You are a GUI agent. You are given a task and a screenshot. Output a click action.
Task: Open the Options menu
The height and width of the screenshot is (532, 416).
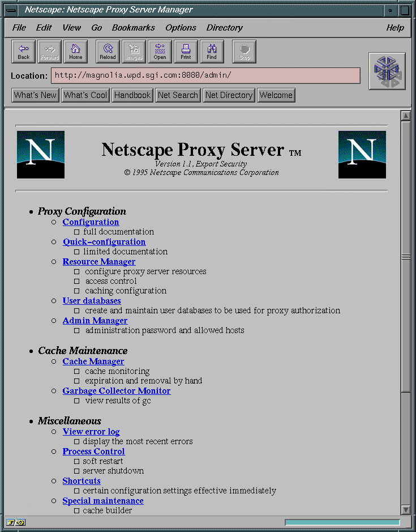pyautogui.click(x=181, y=28)
